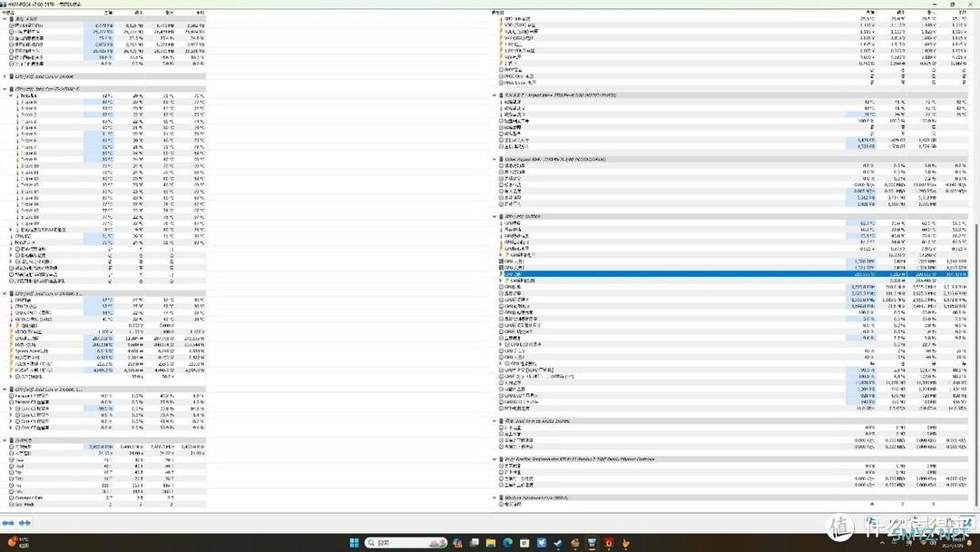Open the Windows Start menu
This screenshot has width=980, height=552.
[x=354, y=543]
